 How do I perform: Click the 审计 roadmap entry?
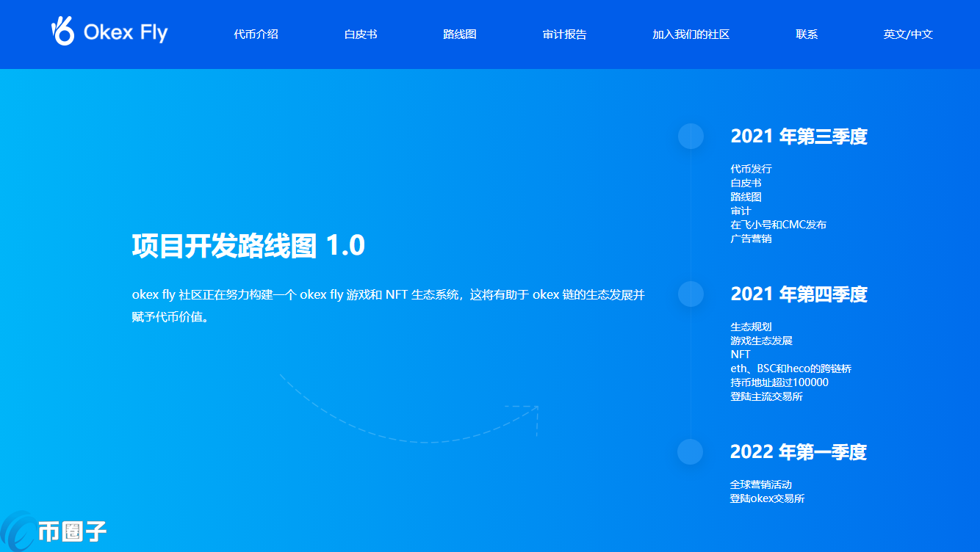(741, 211)
